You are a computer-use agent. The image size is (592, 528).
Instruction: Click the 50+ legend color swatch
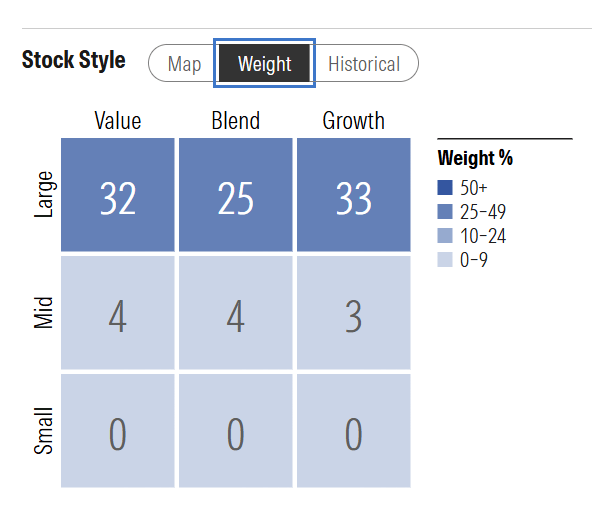click(x=445, y=187)
